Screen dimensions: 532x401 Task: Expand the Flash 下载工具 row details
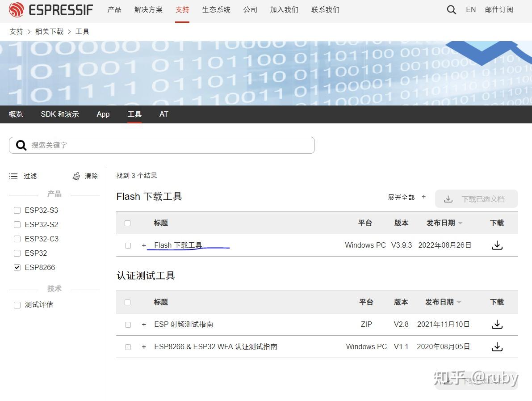click(x=143, y=245)
